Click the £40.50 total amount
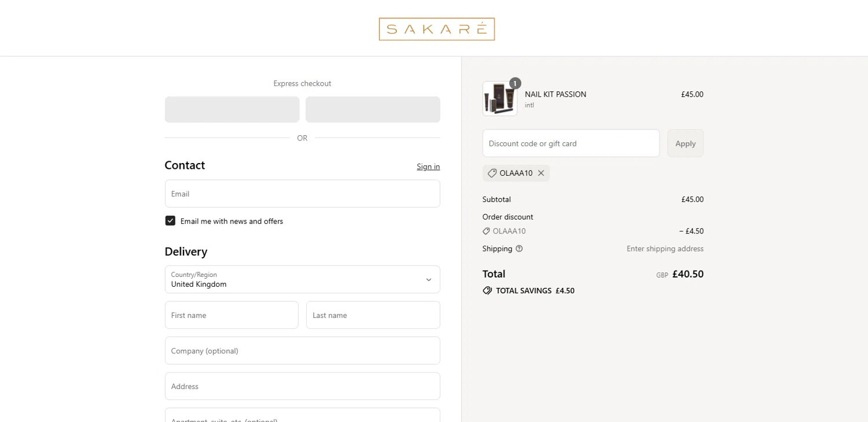 pos(688,274)
